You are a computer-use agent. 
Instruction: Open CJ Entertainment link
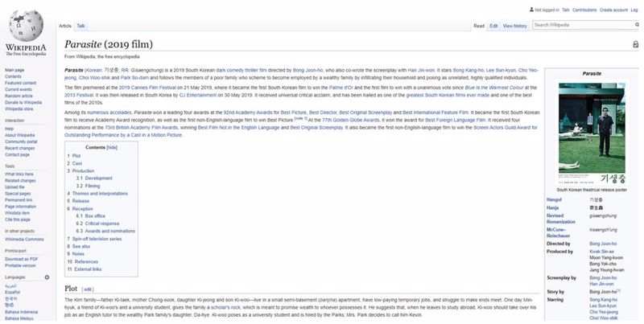pos(197,95)
